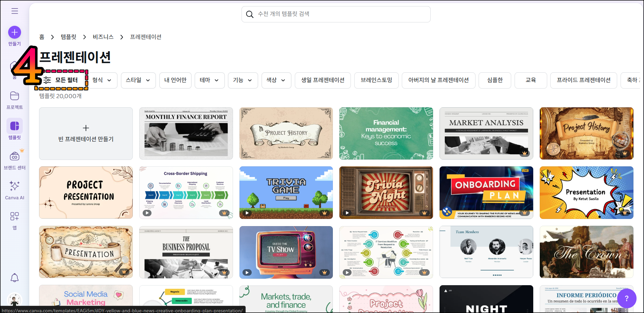
Task: Open pink tulip Project template thumbnail
Action: tap(386, 299)
